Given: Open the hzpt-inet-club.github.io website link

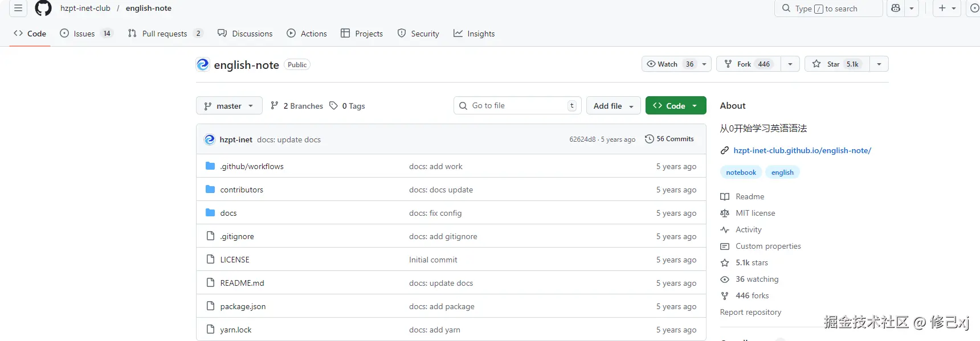Looking at the screenshot, I should tap(802, 150).
